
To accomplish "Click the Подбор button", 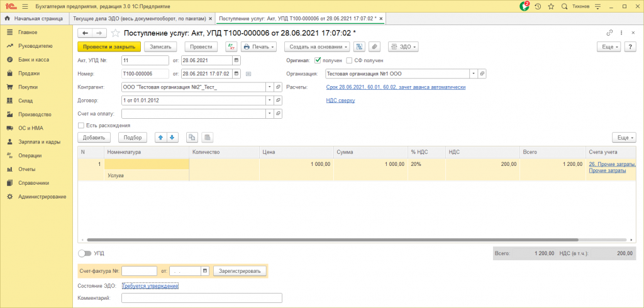I will point(133,137).
